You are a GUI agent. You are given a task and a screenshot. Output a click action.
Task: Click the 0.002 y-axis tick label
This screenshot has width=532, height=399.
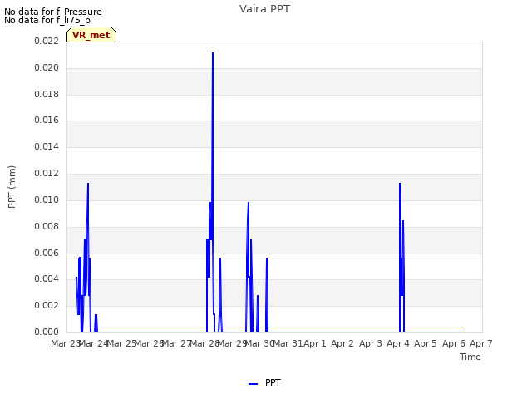pos(47,305)
